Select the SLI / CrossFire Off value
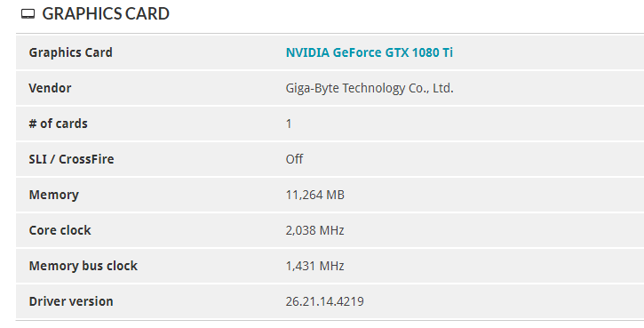The image size is (644, 328). pyautogui.click(x=294, y=159)
